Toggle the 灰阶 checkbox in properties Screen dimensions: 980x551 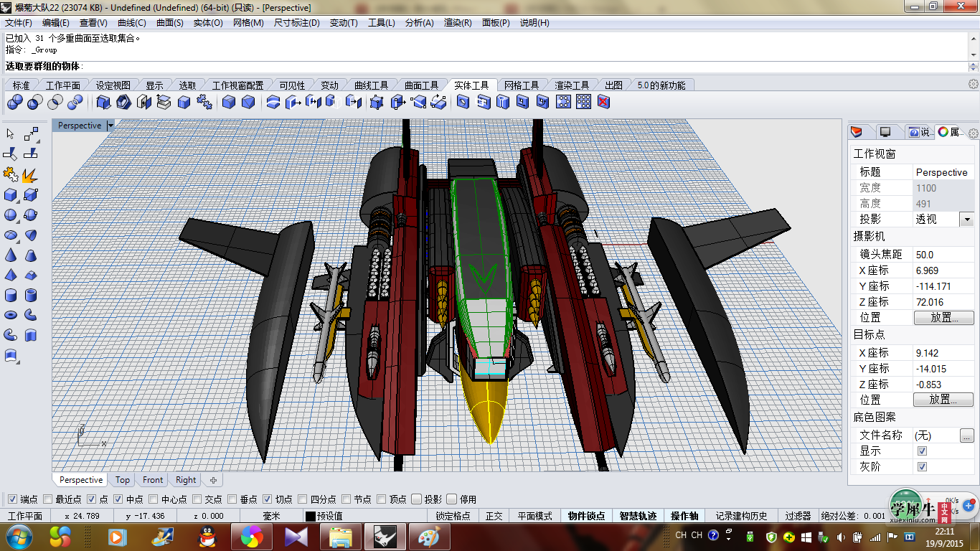tap(923, 467)
